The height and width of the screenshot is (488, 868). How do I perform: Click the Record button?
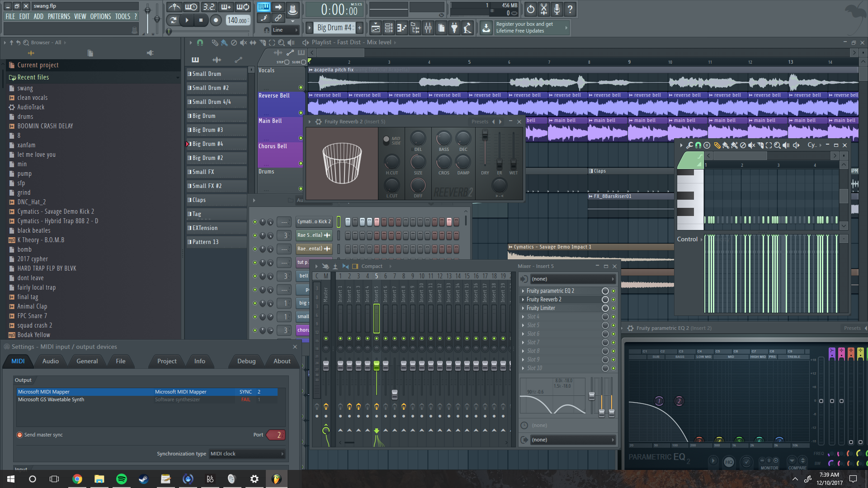pyautogui.click(x=216, y=20)
